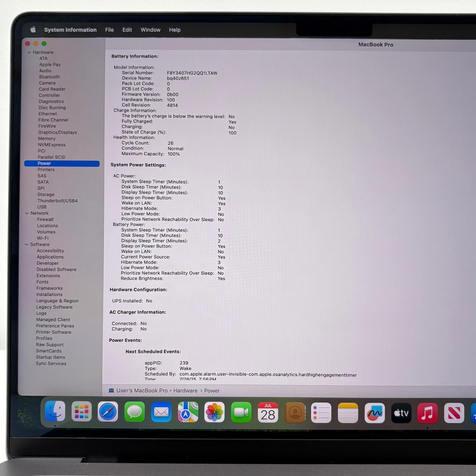The image size is (476, 476).
Task: Open the File menu
Action: [x=109, y=30]
